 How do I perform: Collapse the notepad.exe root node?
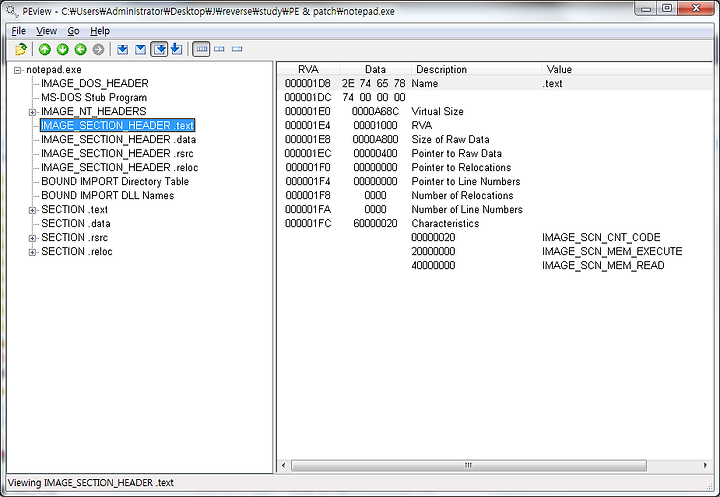(17, 70)
